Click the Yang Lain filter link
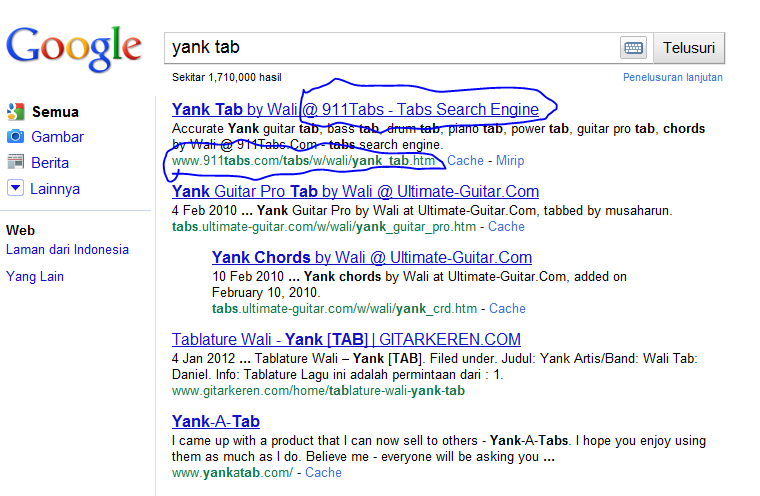 click(35, 277)
